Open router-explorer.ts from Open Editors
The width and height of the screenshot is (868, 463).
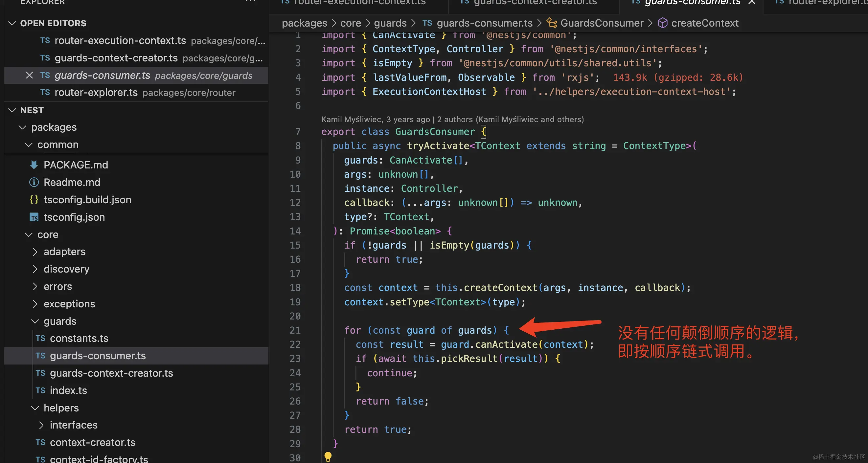point(136,93)
